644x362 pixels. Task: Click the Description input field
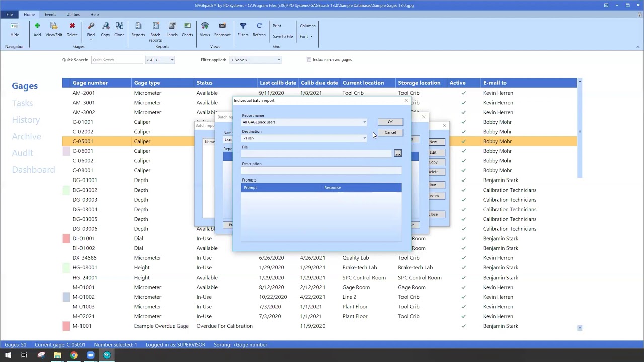321,171
